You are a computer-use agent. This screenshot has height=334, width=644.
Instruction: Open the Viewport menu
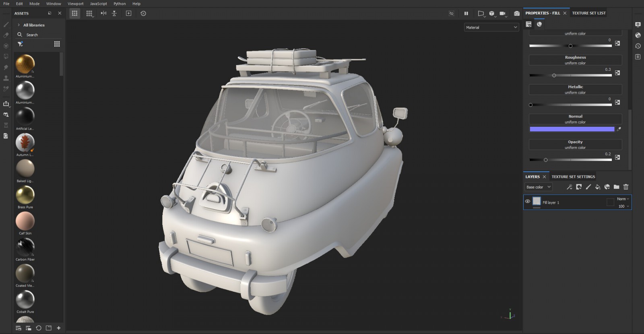(x=75, y=4)
